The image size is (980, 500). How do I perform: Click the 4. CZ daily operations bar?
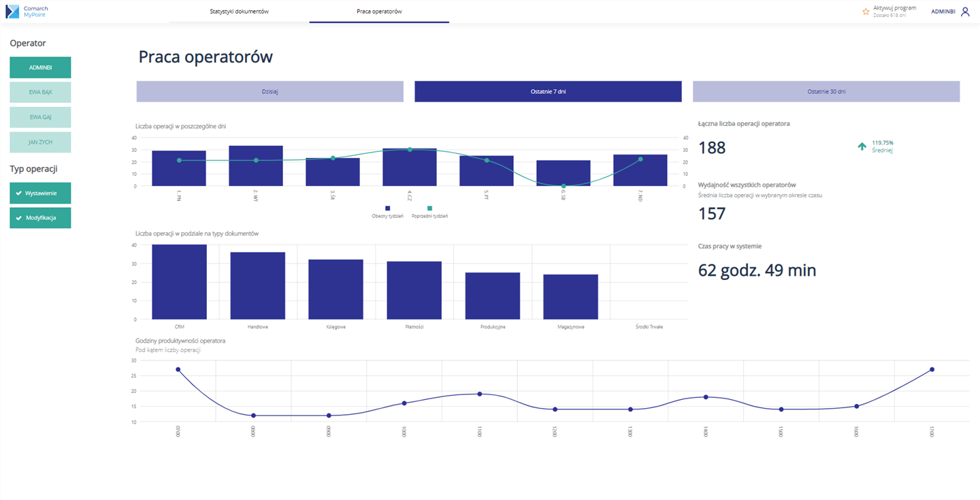click(410, 167)
